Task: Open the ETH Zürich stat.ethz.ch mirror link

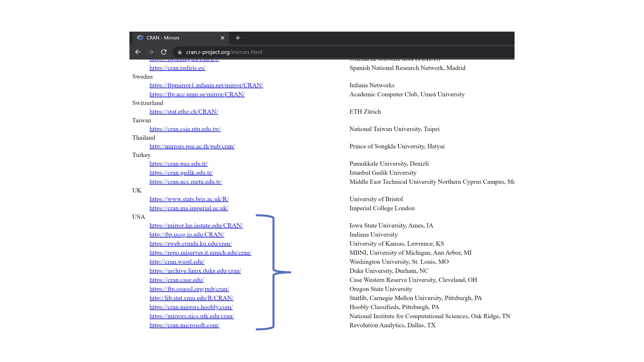Action: [184, 112]
